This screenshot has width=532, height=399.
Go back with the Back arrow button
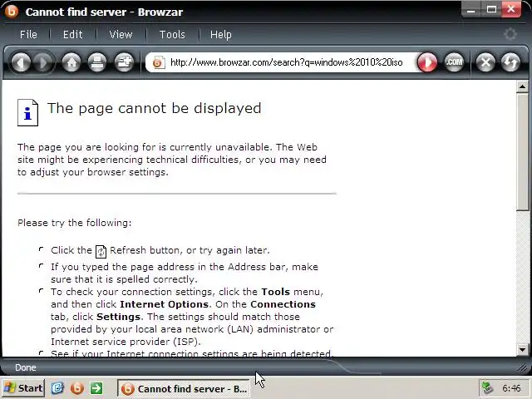(21, 63)
